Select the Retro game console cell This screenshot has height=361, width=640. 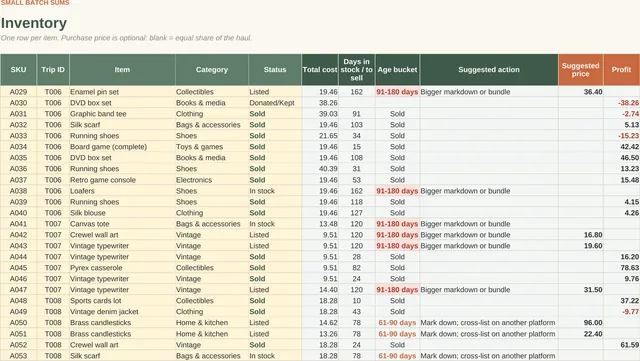[122, 180]
